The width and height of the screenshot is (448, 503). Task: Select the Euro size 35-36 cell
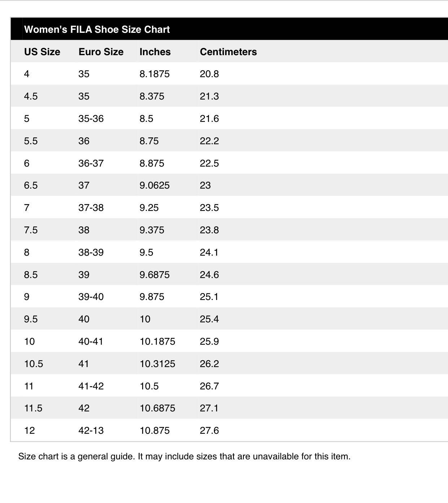point(91,119)
